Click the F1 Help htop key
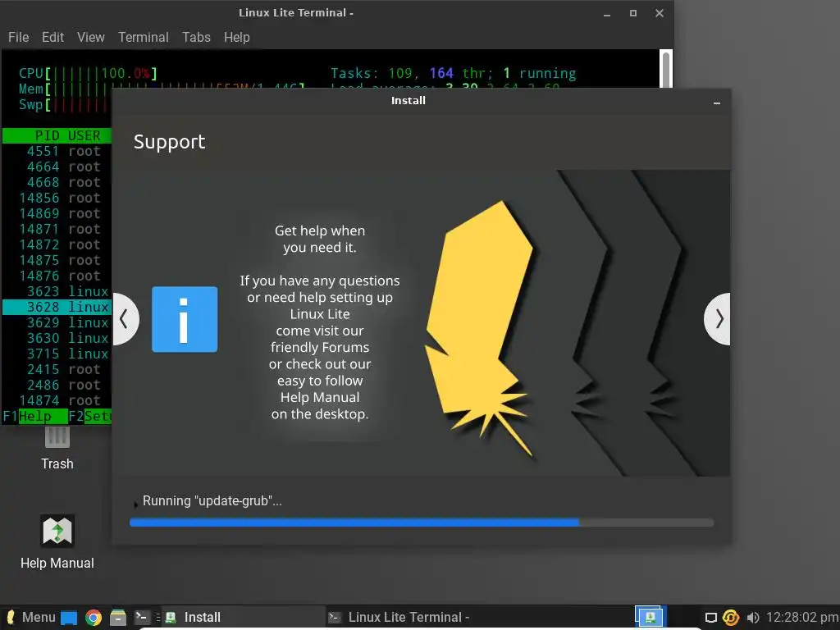The image size is (840, 630). (x=34, y=416)
